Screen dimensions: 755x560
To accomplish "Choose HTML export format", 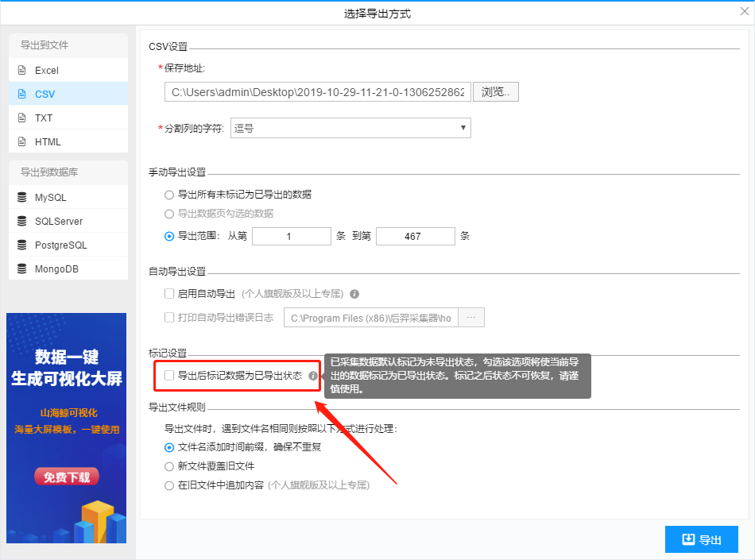I will 68,141.
